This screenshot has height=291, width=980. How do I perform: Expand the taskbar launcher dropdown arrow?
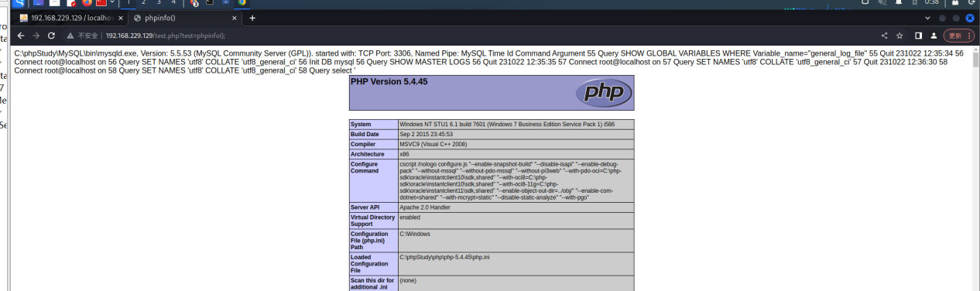coord(112,2)
